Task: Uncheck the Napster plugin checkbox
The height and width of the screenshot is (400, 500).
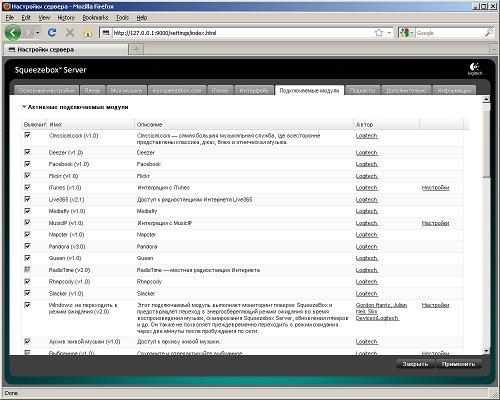Action: [27, 234]
